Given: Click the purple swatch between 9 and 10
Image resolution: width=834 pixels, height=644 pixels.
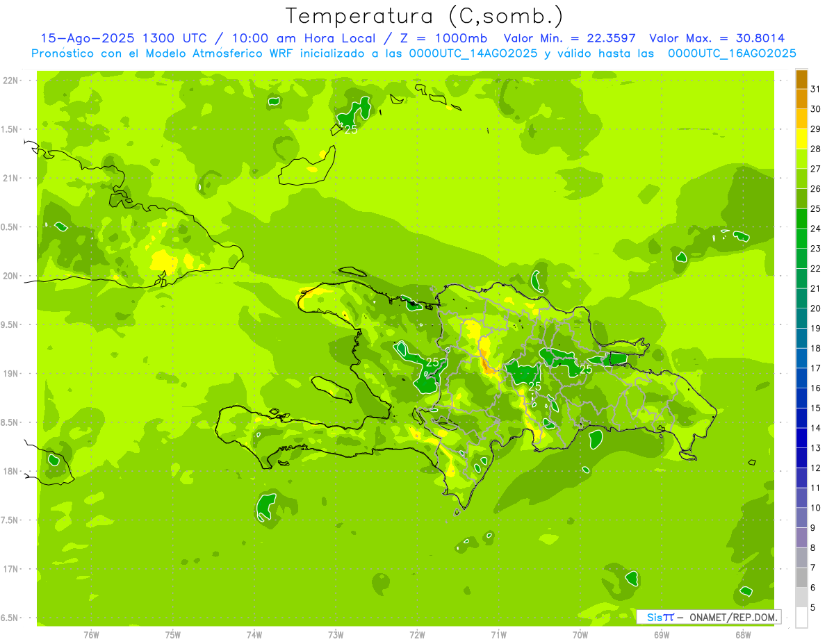Looking at the screenshot, I should [x=801, y=518].
